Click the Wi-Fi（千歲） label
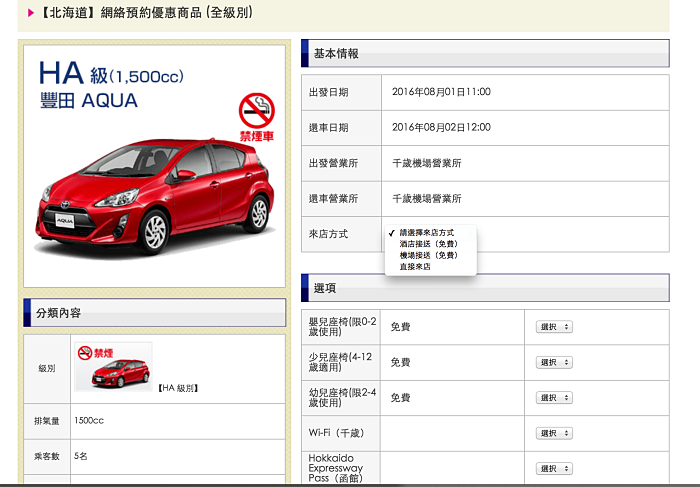 click(x=337, y=433)
